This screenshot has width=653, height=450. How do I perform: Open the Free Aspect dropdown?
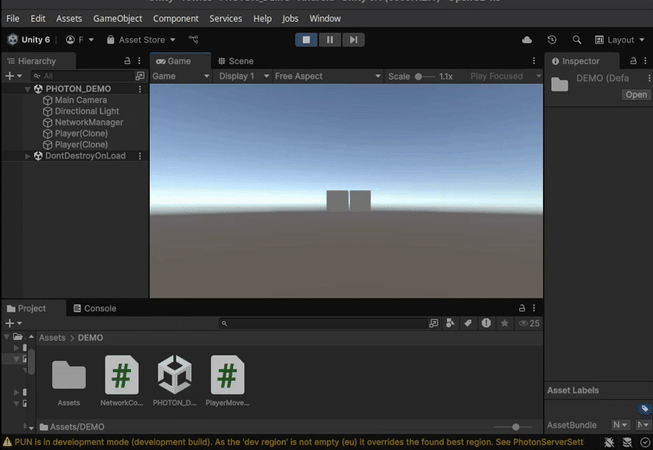(x=327, y=76)
